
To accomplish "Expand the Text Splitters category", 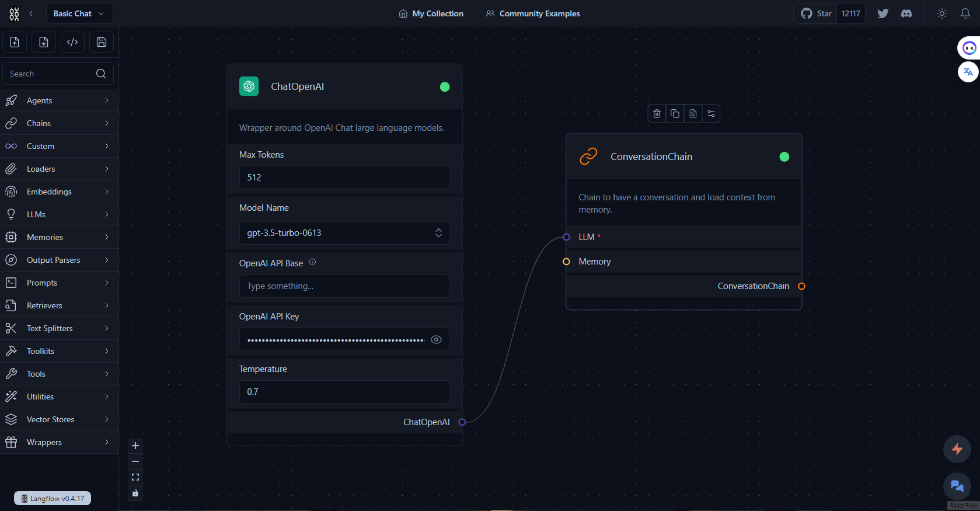I will point(59,328).
